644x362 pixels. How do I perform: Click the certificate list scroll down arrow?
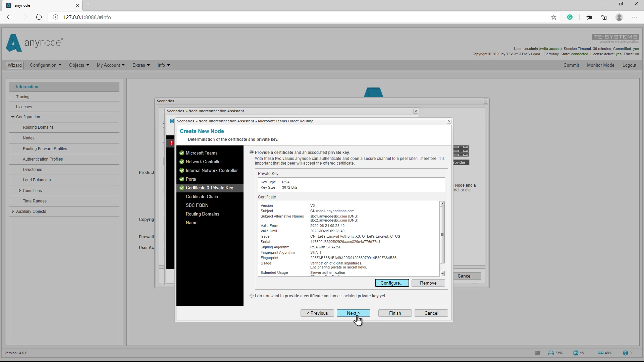[x=442, y=274]
